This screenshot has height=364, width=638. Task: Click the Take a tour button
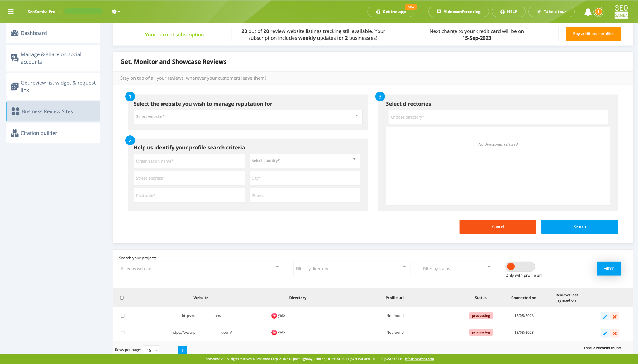tap(551, 12)
